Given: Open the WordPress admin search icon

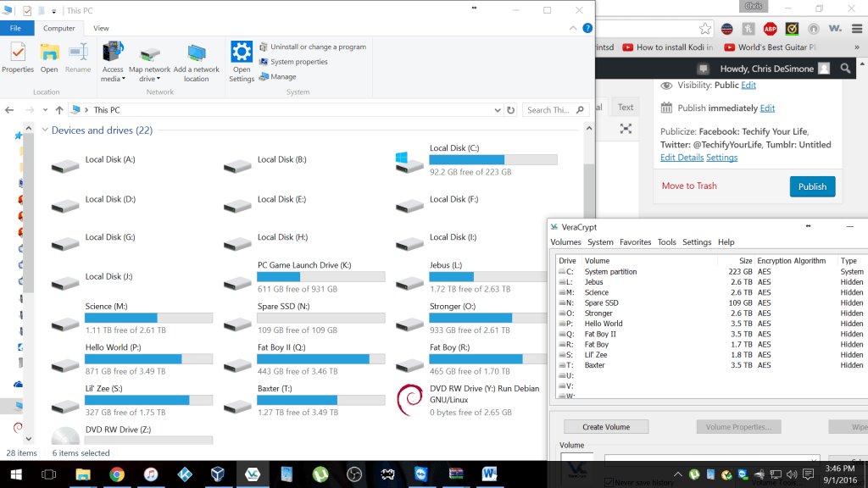Looking at the screenshot, I should pos(845,69).
